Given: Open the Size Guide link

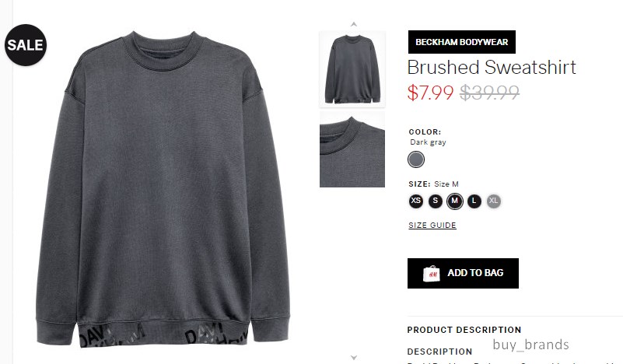Looking at the screenshot, I should pyautogui.click(x=432, y=226).
